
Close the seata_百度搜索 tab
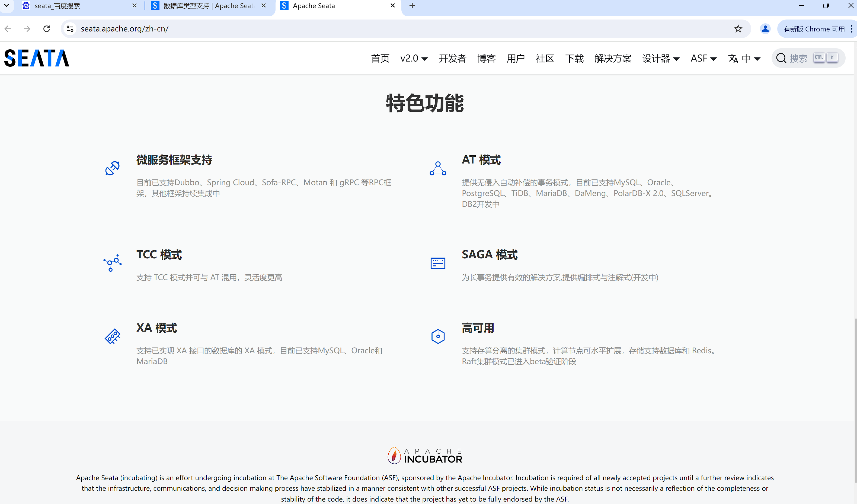click(x=134, y=5)
